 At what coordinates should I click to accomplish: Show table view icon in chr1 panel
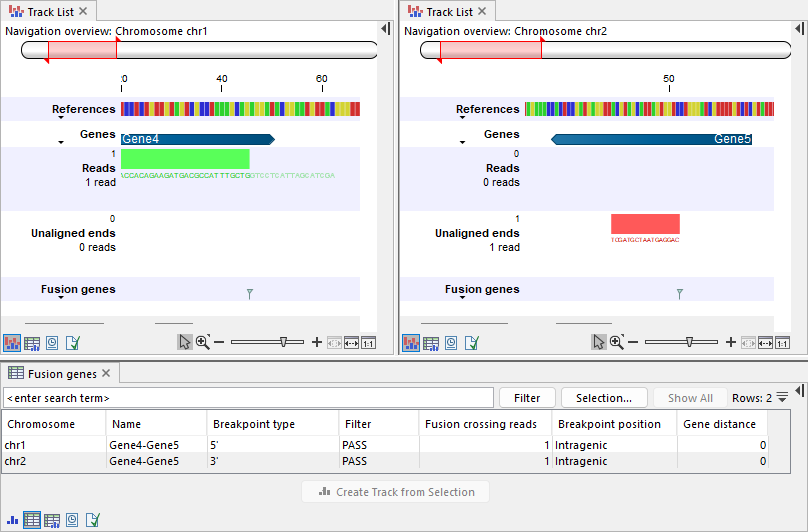pos(32,343)
